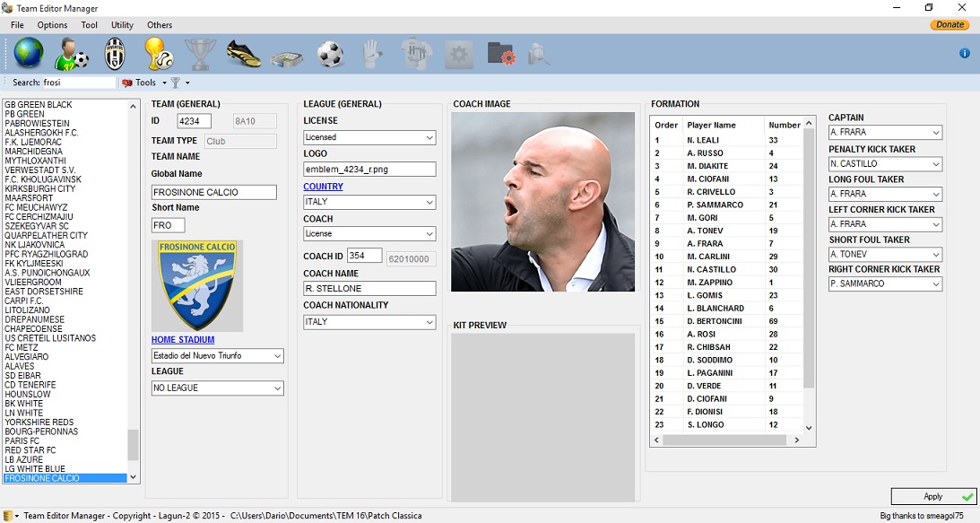This screenshot has width=980, height=523.
Task: Click the status bar database icon
Action: point(8,516)
